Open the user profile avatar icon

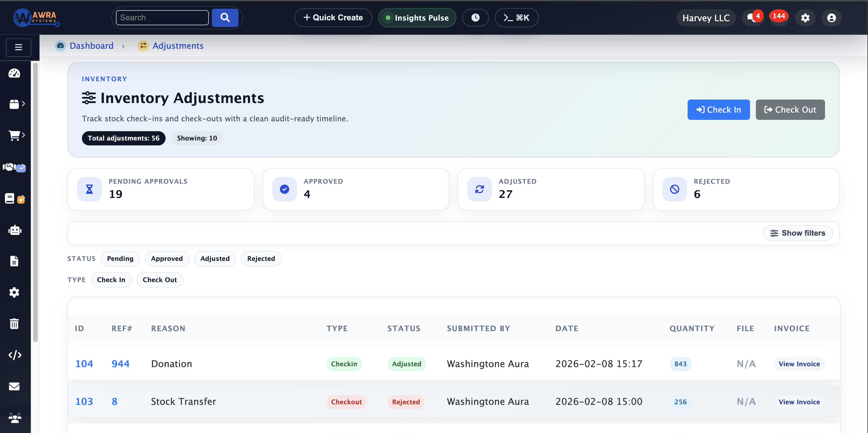831,18
